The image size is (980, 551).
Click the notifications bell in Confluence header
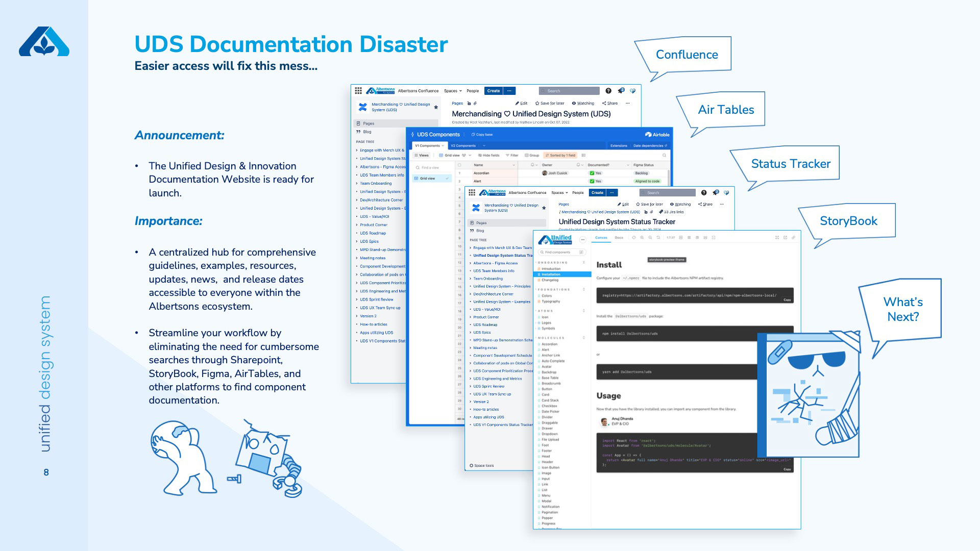tap(621, 91)
